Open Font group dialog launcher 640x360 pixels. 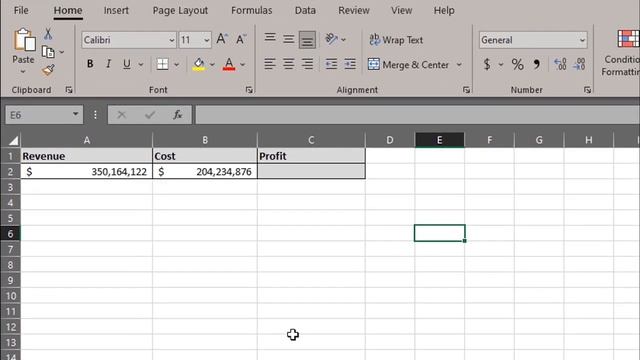tap(249, 90)
